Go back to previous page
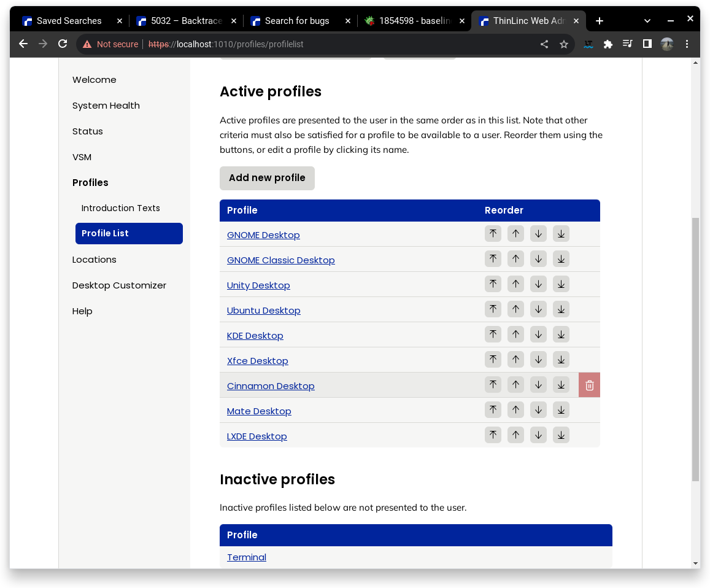This screenshot has width=710, height=588. 23,44
